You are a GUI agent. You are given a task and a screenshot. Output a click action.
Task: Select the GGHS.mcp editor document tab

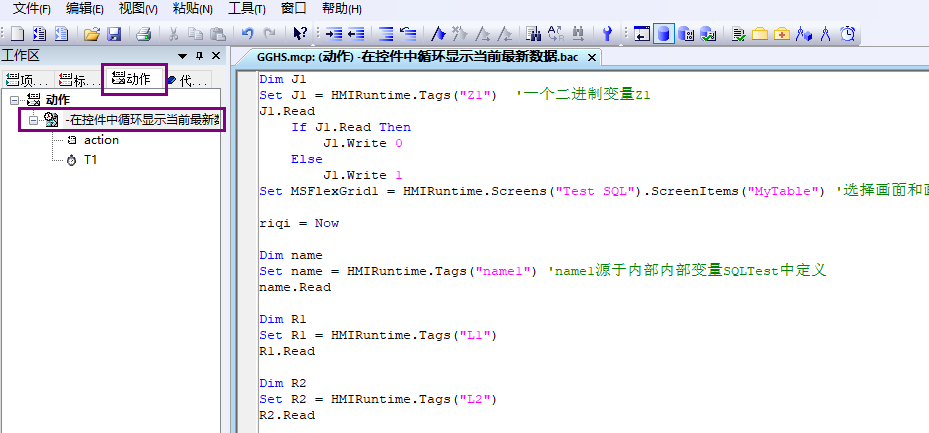click(x=417, y=57)
